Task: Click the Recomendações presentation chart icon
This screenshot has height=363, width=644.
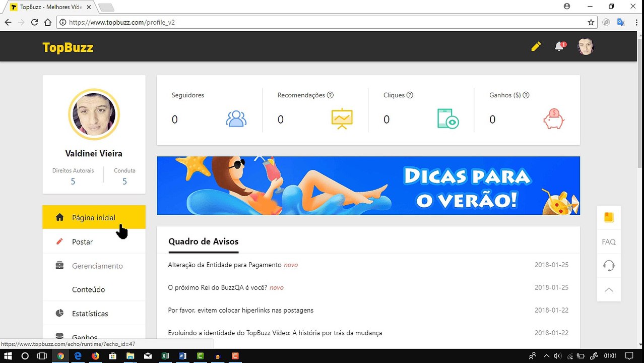Action: (x=342, y=118)
